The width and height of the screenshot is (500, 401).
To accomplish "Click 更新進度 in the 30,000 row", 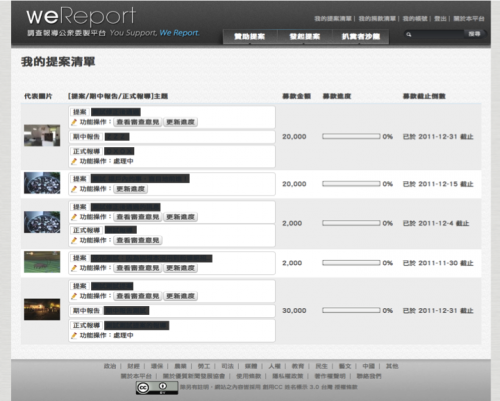I will tap(180, 296).
